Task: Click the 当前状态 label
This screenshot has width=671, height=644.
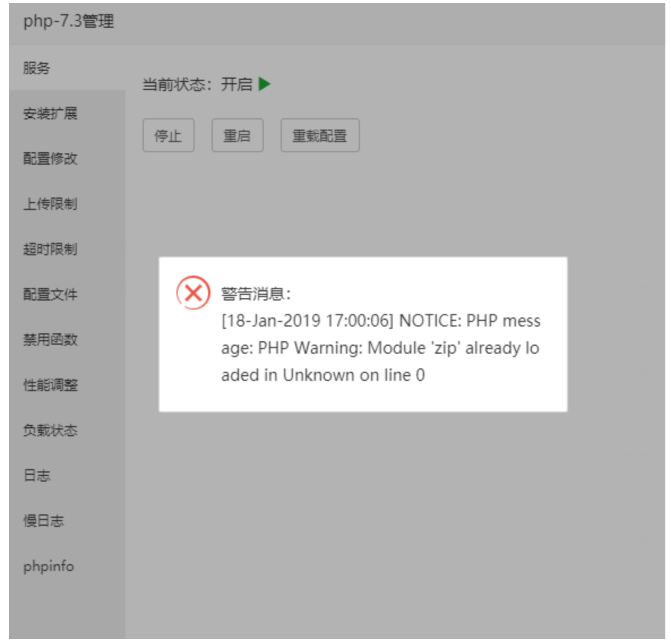Action: click(177, 84)
